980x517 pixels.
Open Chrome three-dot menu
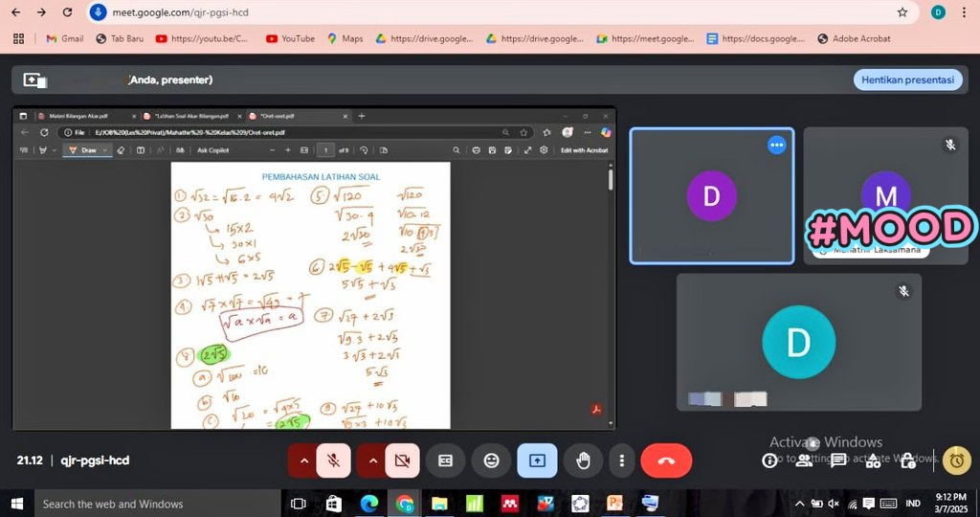click(x=966, y=12)
